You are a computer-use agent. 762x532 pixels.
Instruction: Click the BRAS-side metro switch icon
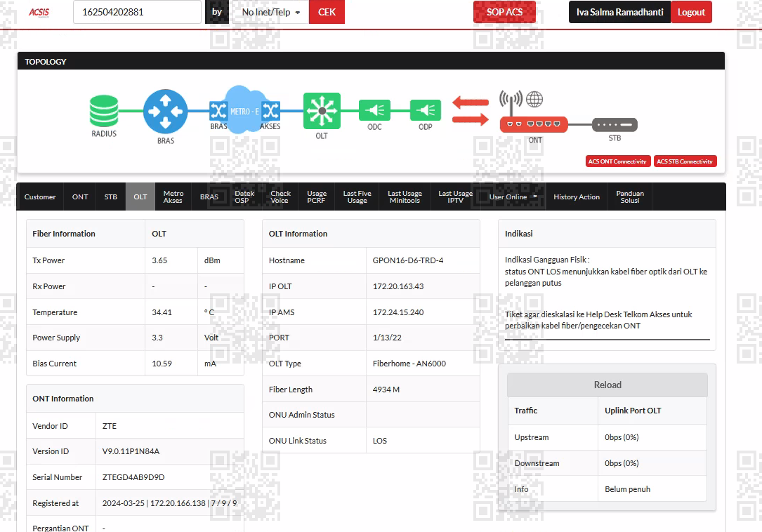pos(218,112)
